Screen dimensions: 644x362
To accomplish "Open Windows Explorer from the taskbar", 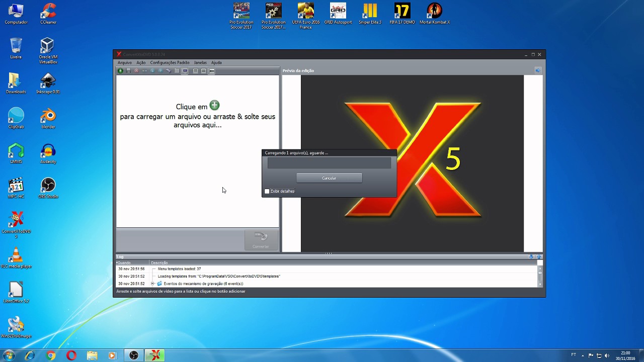I will (x=92, y=355).
